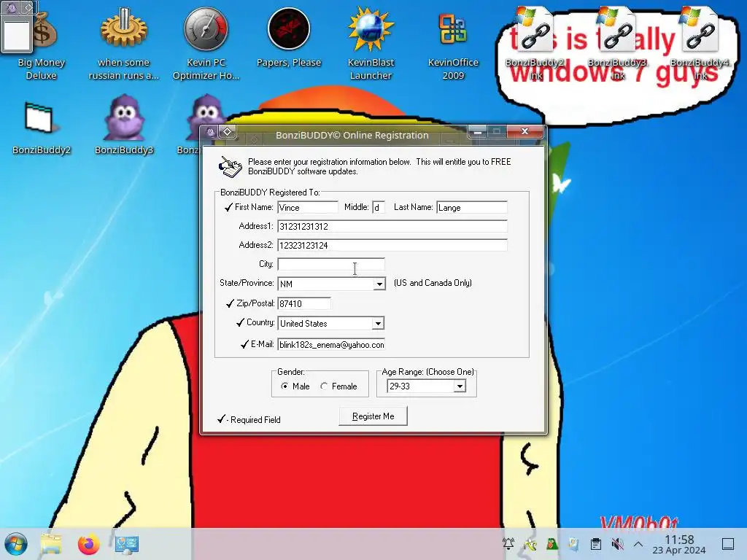Click the Zip/Postal field containing 87410
The image size is (747, 560).
(304, 303)
